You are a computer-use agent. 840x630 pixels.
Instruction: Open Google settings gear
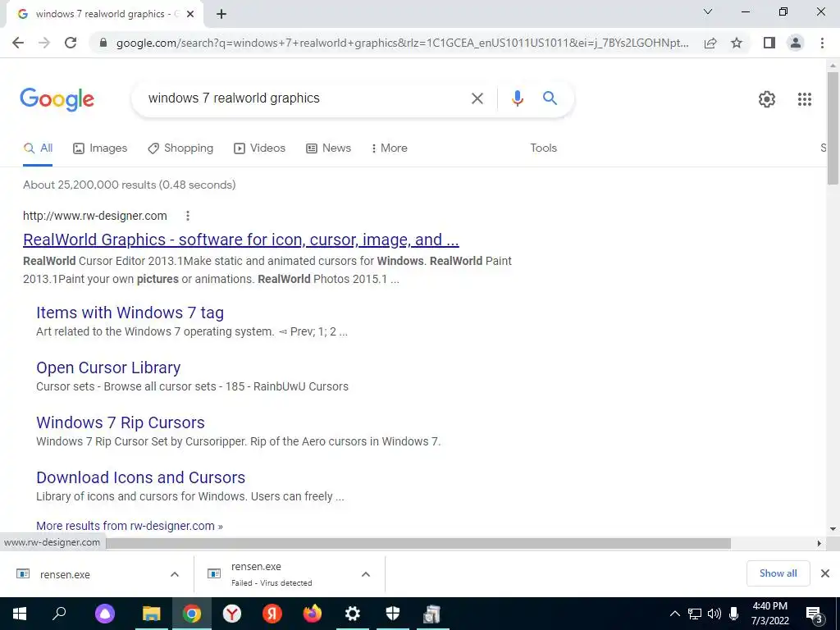point(767,99)
